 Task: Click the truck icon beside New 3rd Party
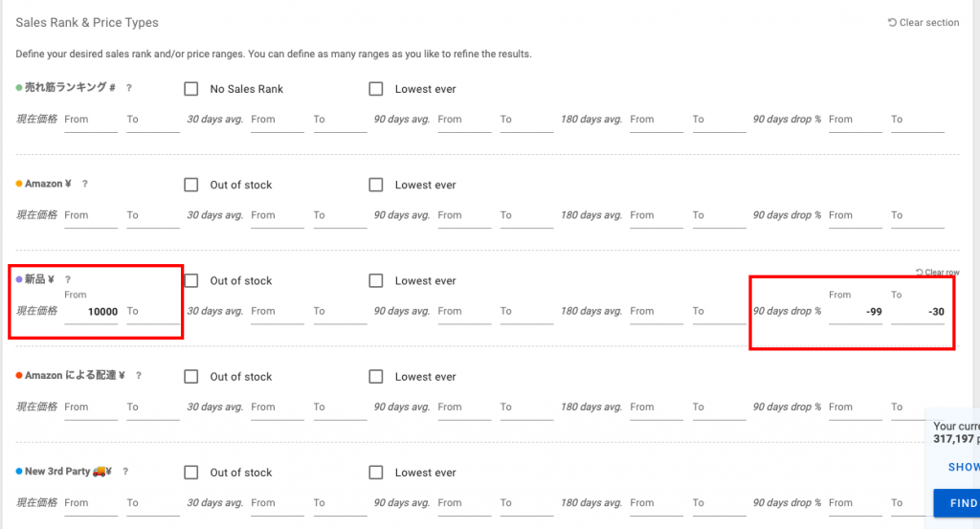click(99, 472)
